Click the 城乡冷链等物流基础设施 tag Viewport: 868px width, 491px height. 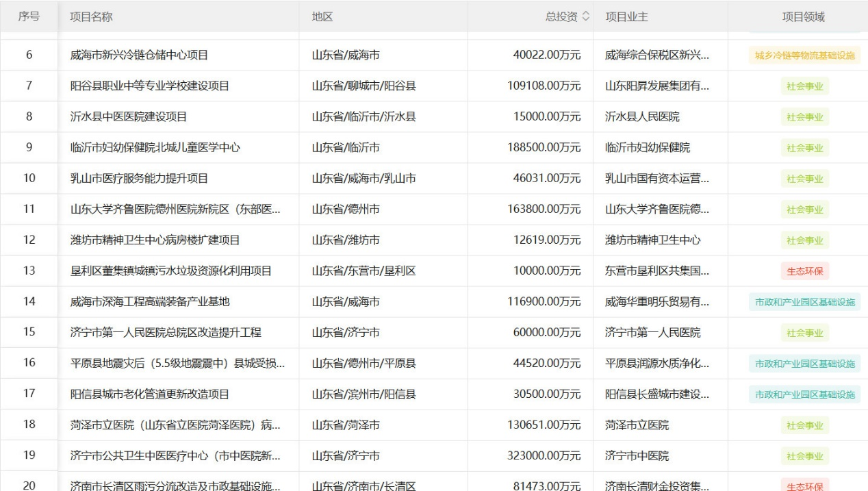click(804, 55)
